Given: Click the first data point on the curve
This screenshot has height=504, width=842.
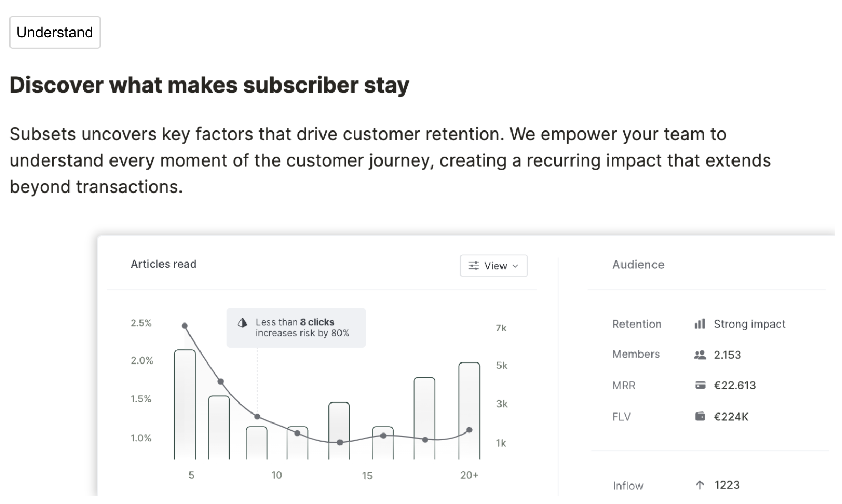Looking at the screenshot, I should [x=185, y=326].
